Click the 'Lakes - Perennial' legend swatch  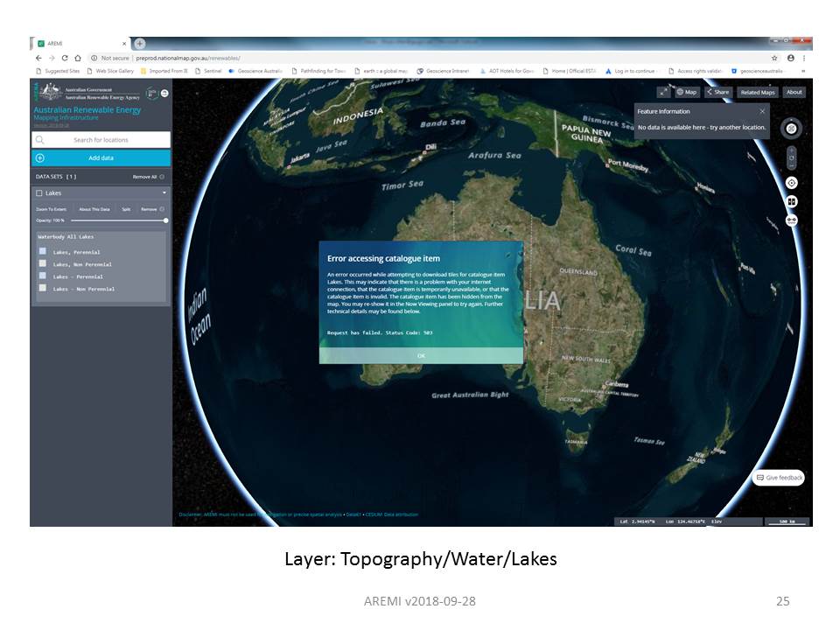[43, 276]
